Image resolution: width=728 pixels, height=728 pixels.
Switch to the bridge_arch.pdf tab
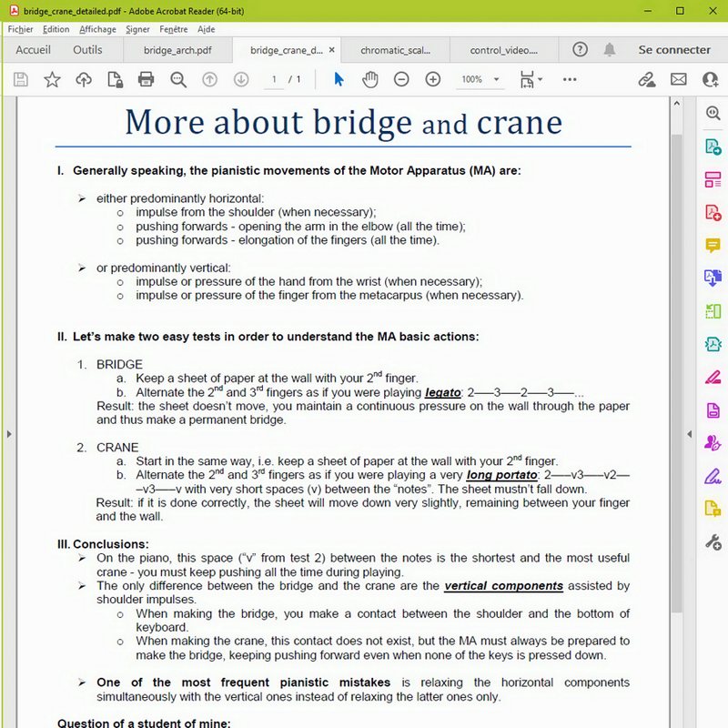pos(177,50)
